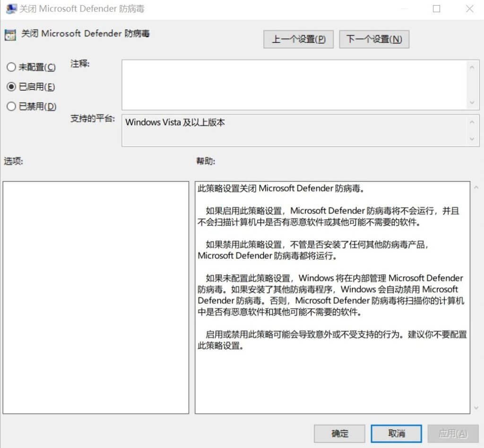Select the 未配置 radio button
This screenshot has height=448, width=484.
click(x=11, y=67)
